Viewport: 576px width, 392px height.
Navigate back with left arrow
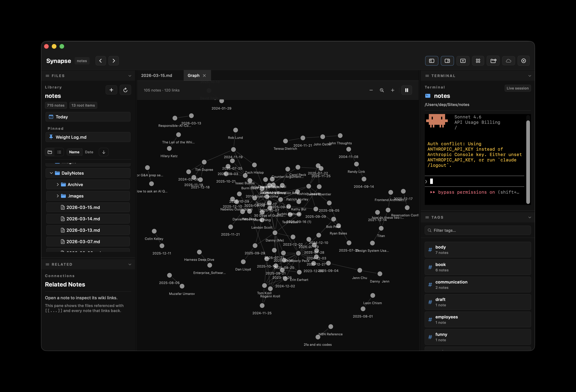[x=101, y=61]
